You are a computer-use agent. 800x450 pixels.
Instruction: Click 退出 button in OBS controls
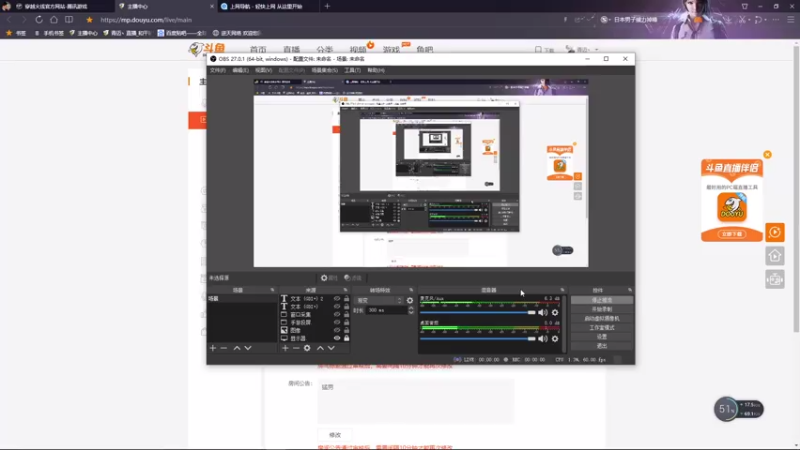click(602, 346)
